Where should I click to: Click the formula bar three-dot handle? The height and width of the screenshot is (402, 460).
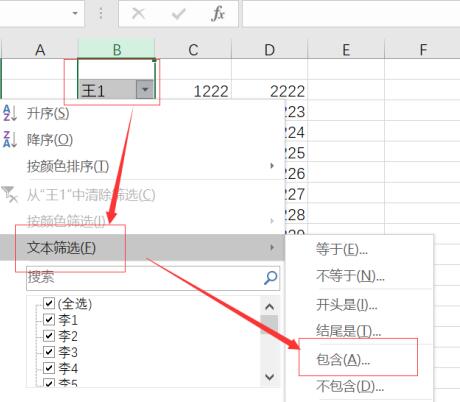tap(101, 13)
